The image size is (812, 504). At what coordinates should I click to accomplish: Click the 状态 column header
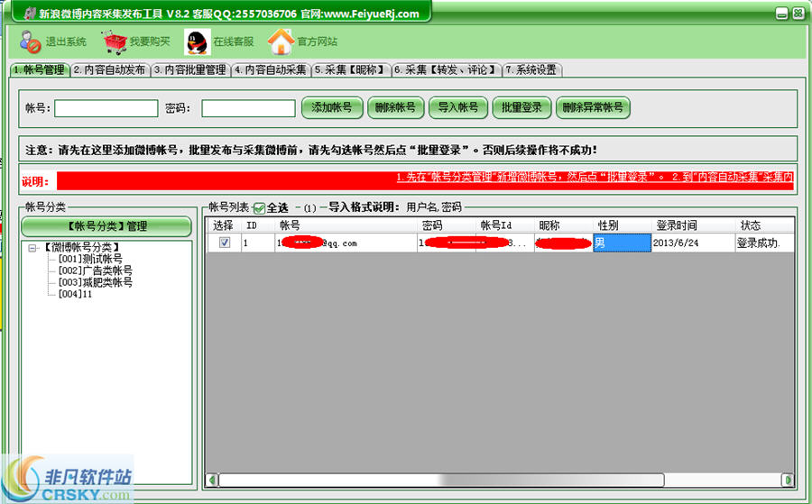point(764,225)
